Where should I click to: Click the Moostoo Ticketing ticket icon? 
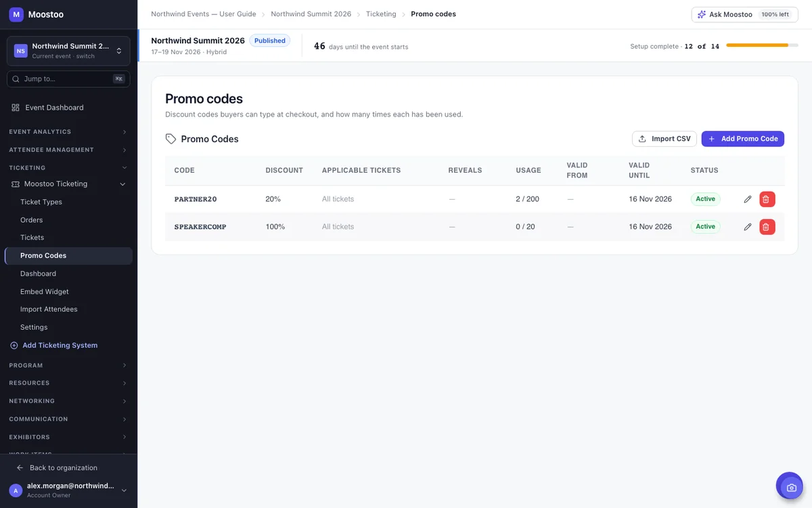click(x=15, y=184)
